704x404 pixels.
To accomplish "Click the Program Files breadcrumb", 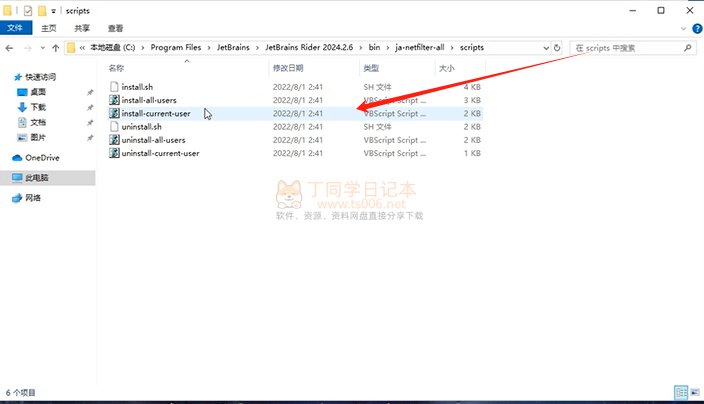I will tap(176, 47).
